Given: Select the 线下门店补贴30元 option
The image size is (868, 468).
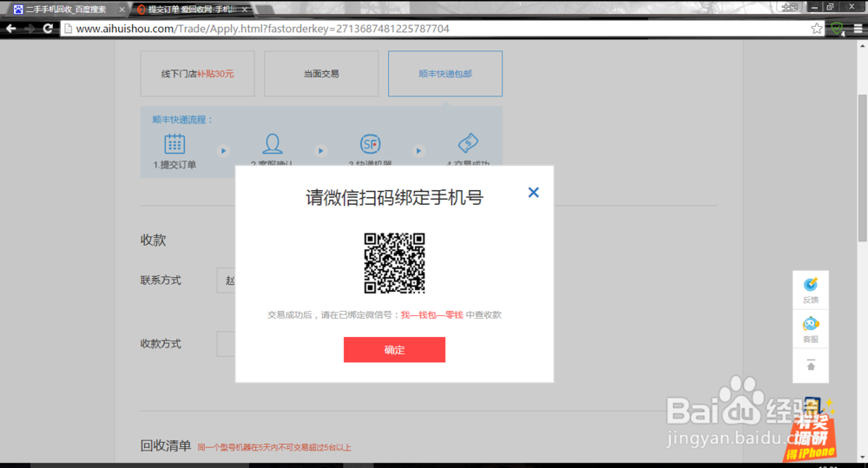Looking at the screenshot, I should 198,74.
